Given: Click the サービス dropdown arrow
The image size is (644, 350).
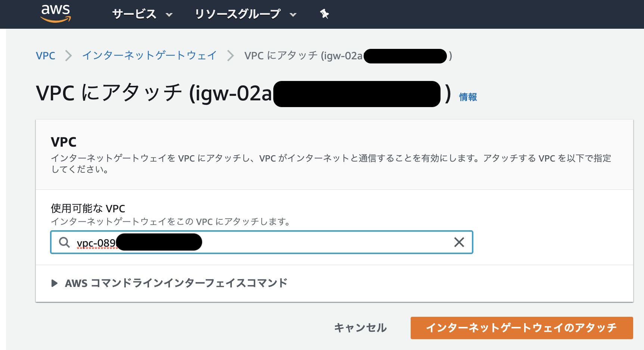Looking at the screenshot, I should coord(169,15).
